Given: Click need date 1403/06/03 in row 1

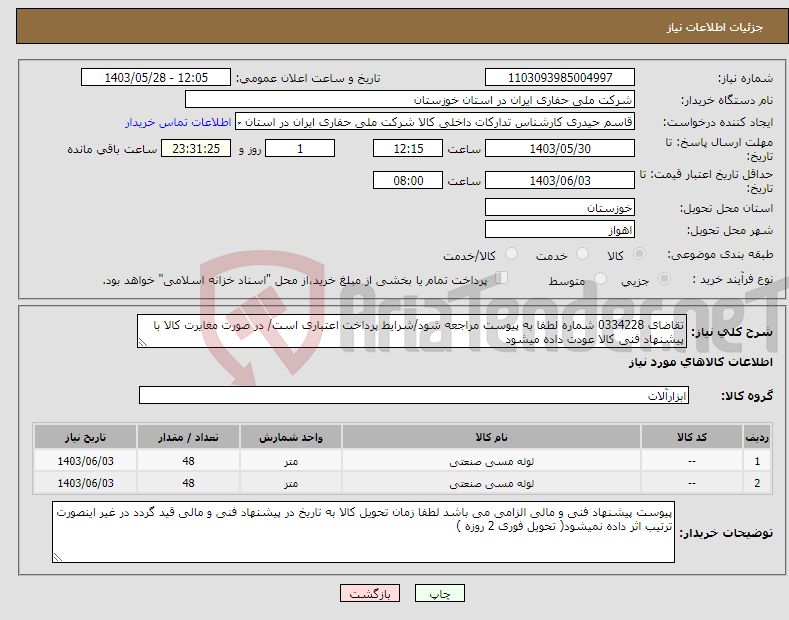Looking at the screenshot, I should click(x=86, y=461).
